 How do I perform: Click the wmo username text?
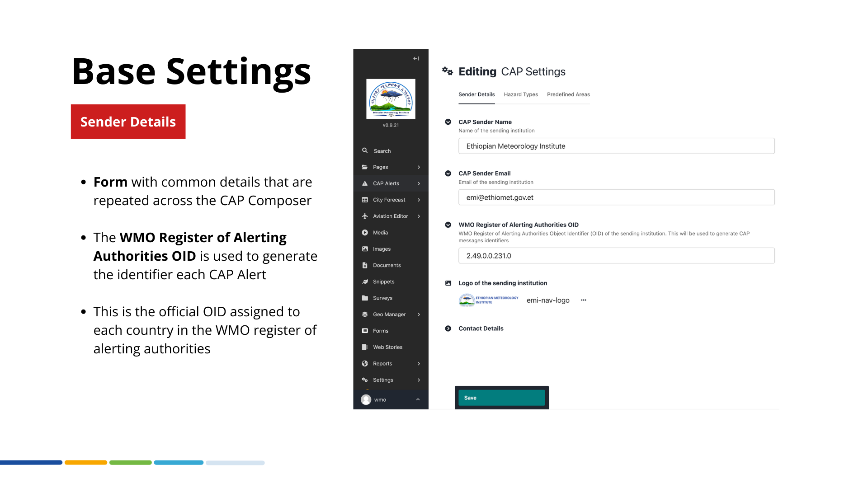[x=380, y=400]
